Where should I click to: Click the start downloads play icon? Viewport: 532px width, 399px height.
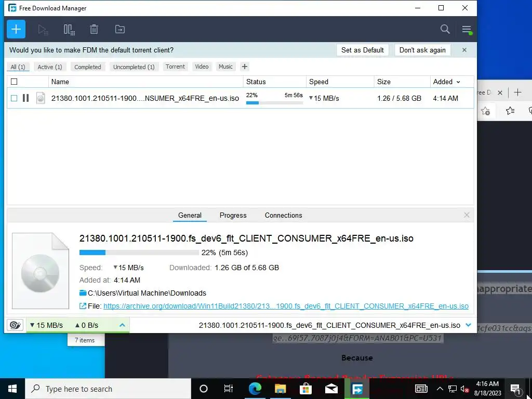tap(43, 30)
